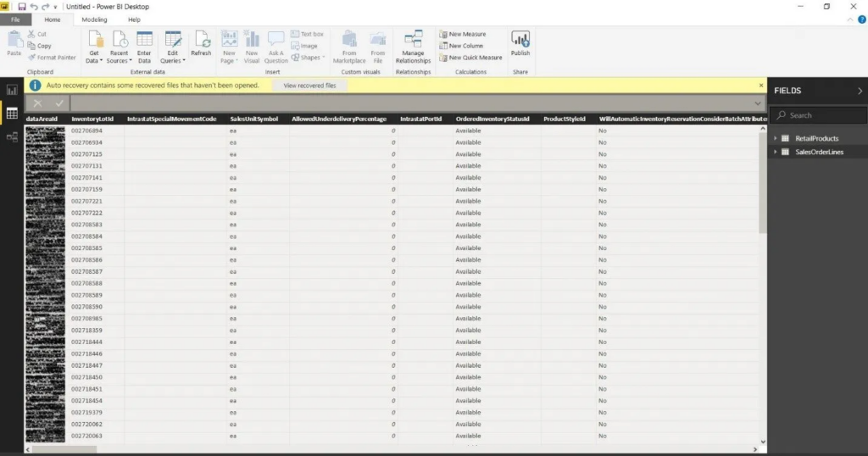Expand the RetailProducts table

(x=775, y=138)
